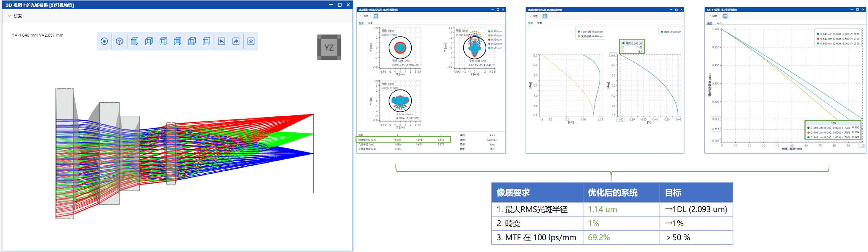Expand 设置 in the 3D view window
The image size is (868, 252).
(x=15, y=16)
